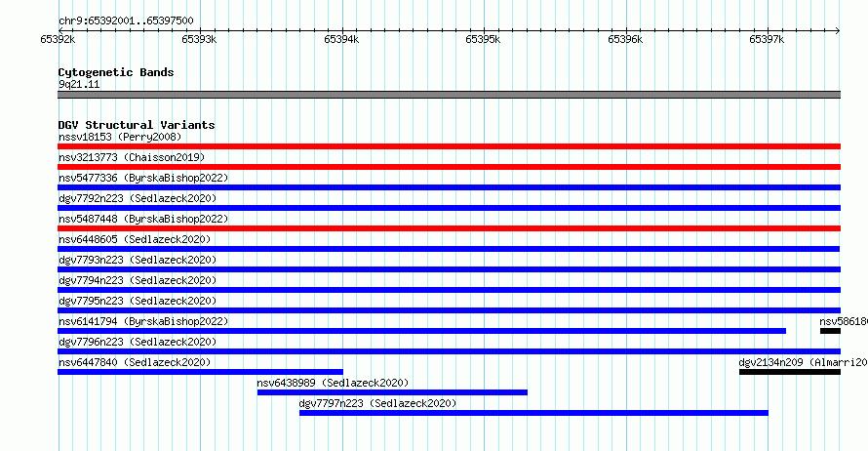
Task: Click the blue bar for dgv7795n223
Action: tap(449, 310)
